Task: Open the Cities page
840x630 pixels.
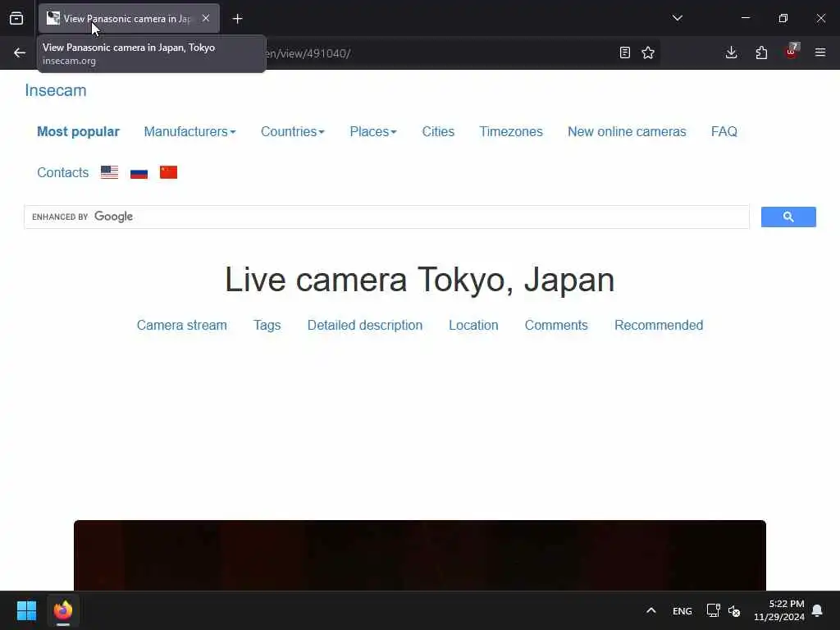Action: click(x=438, y=132)
